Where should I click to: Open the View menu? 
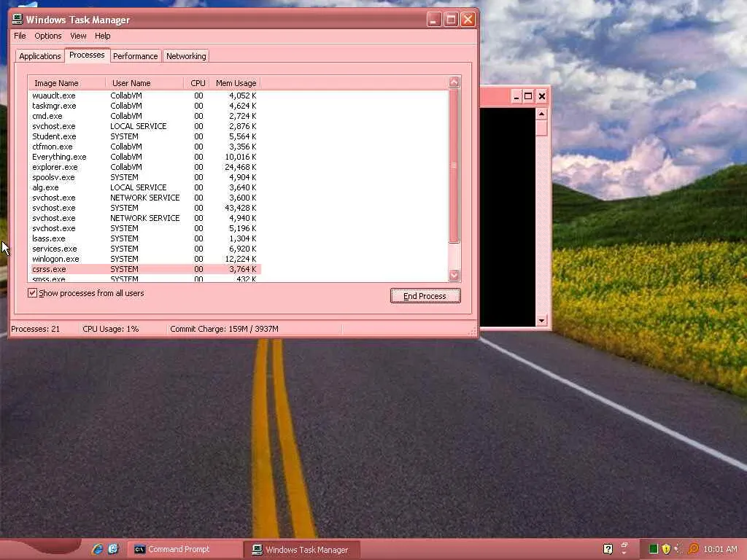click(78, 36)
